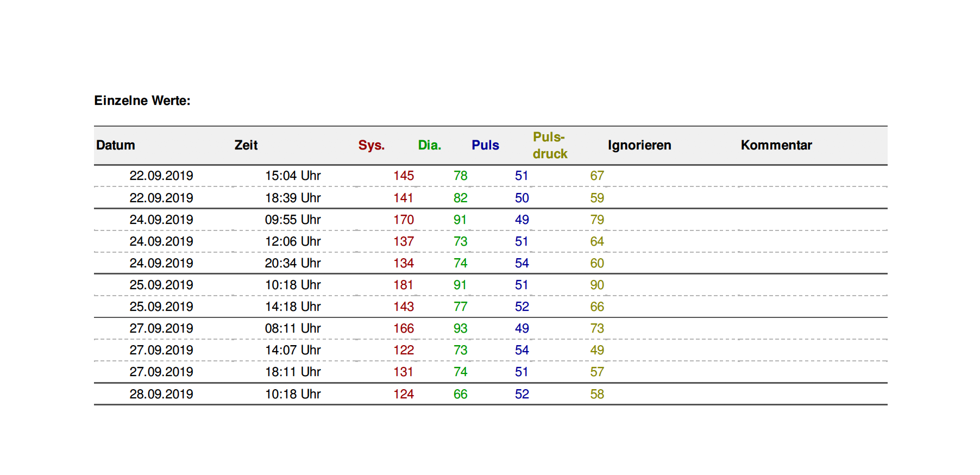This screenshot has height=475, width=980.
Task: Click the Kommentar column header
Action: click(776, 145)
